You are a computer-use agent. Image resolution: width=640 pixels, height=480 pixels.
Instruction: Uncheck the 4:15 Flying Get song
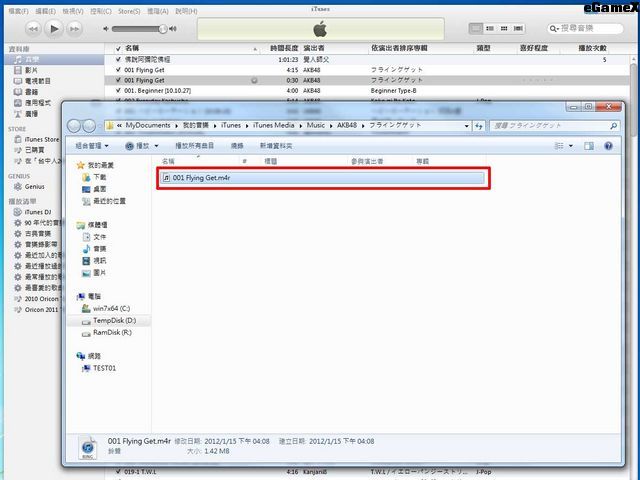pos(118,70)
